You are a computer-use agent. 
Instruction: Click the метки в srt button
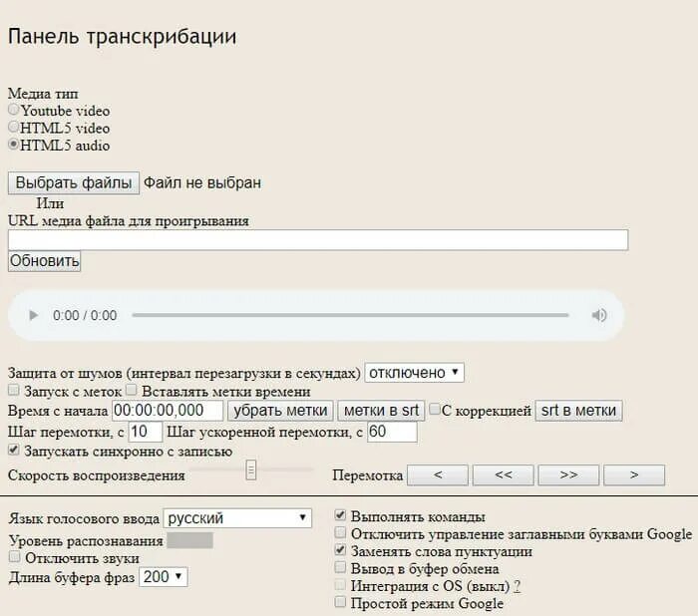point(382,411)
